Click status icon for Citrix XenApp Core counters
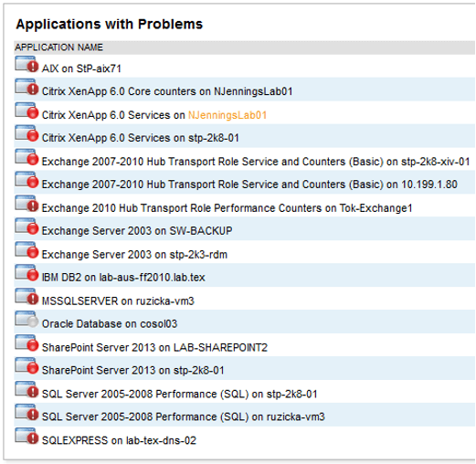The height and width of the screenshot is (464, 476). [x=26, y=88]
